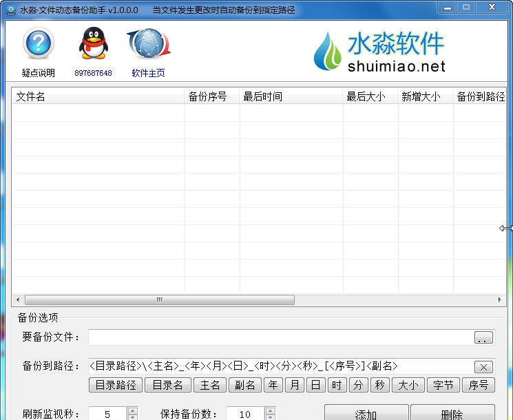Sort by 新增大小 column header
The image size is (513, 420).
pyautogui.click(x=426, y=96)
